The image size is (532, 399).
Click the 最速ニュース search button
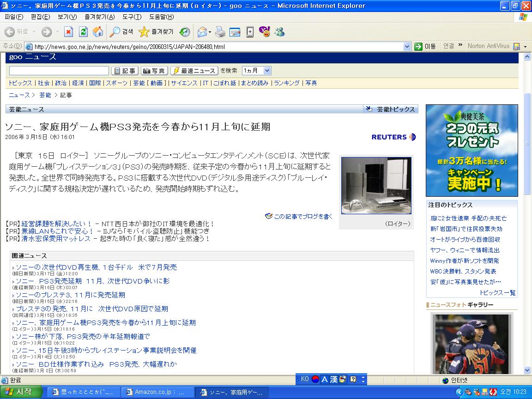click(194, 71)
